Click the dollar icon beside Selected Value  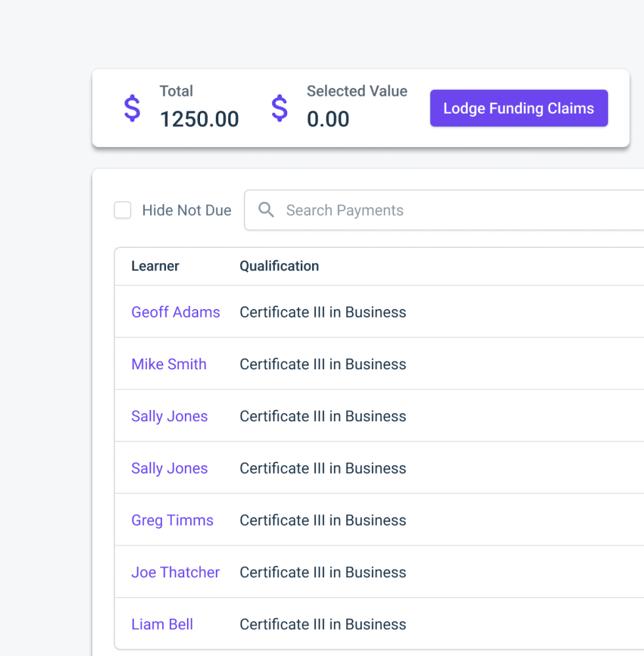pos(279,108)
